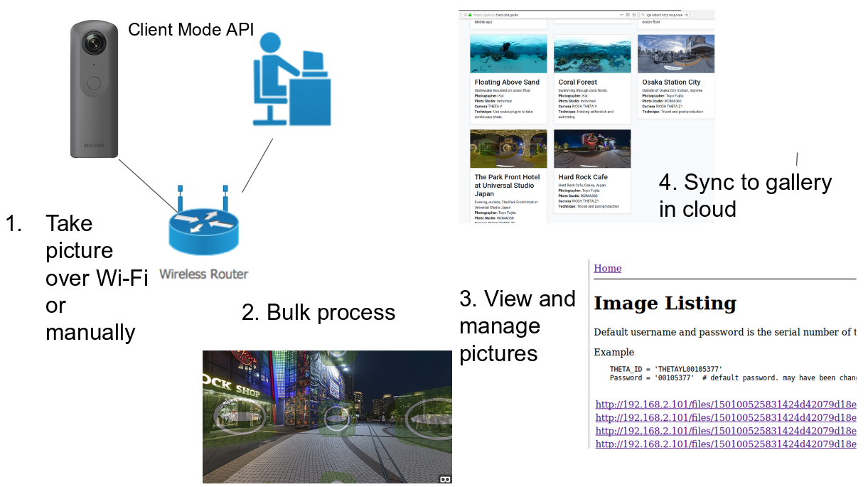Click the bookmark star in browser address bar
Viewport: 868px width, 487px height.
click(x=633, y=14)
